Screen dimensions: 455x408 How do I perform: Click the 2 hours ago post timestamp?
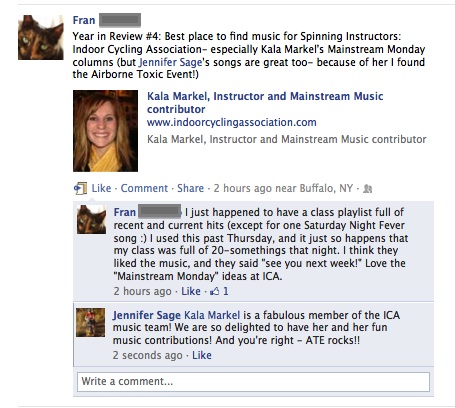pyautogui.click(x=242, y=188)
